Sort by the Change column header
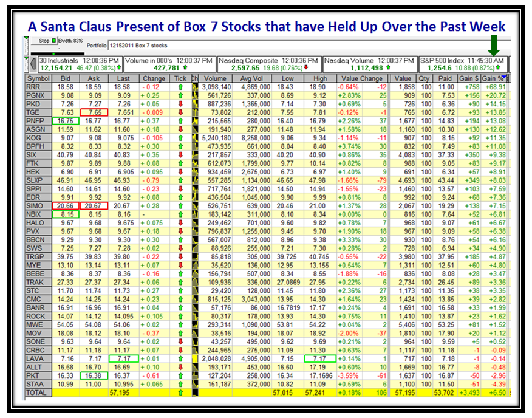Image resolution: width=532 pixels, height=418 pixels. coord(154,78)
